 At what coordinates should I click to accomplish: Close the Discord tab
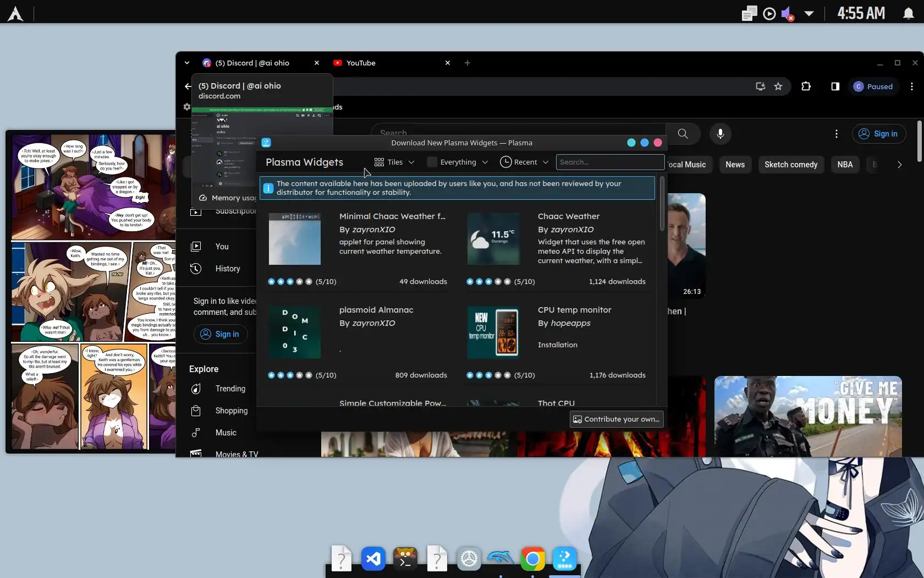(317, 63)
